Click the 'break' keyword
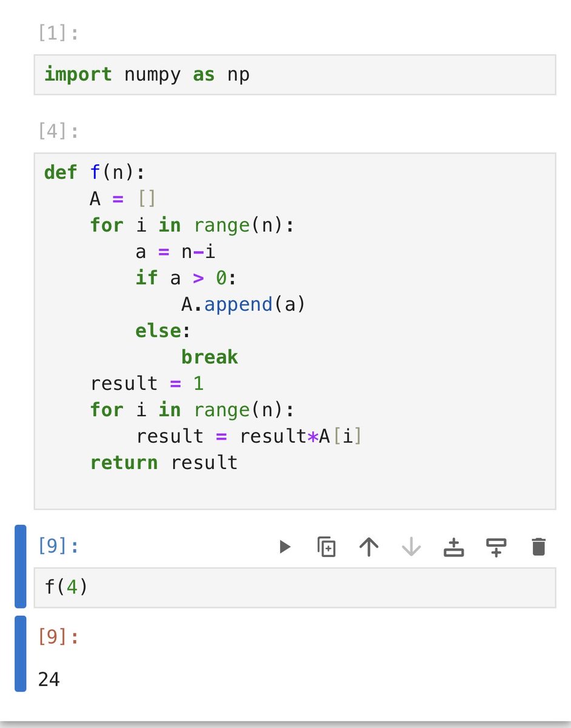This screenshot has width=571, height=728. tap(210, 357)
